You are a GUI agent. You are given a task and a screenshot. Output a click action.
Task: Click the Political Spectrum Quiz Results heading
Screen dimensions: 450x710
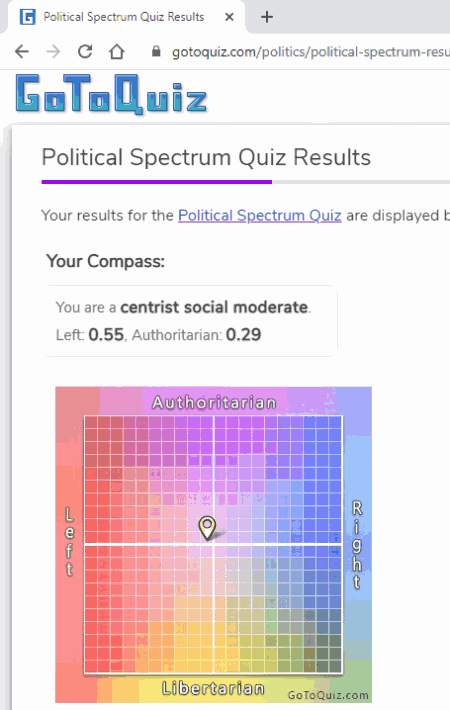tap(206, 158)
